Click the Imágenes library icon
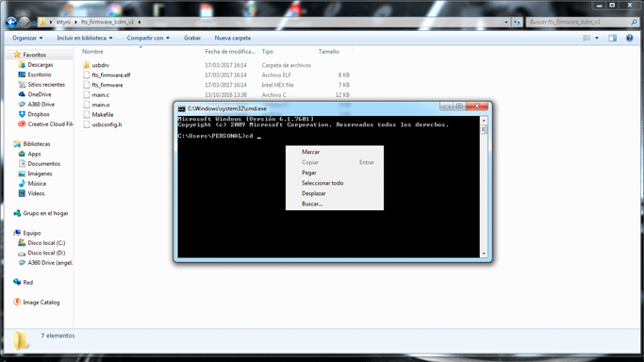Viewport: 644px width, 362px height. click(22, 173)
